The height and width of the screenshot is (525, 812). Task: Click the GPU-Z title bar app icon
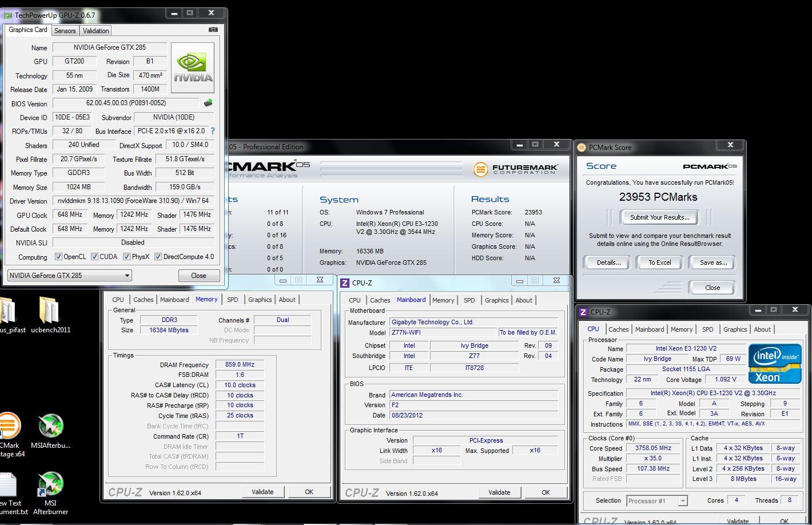coord(8,15)
